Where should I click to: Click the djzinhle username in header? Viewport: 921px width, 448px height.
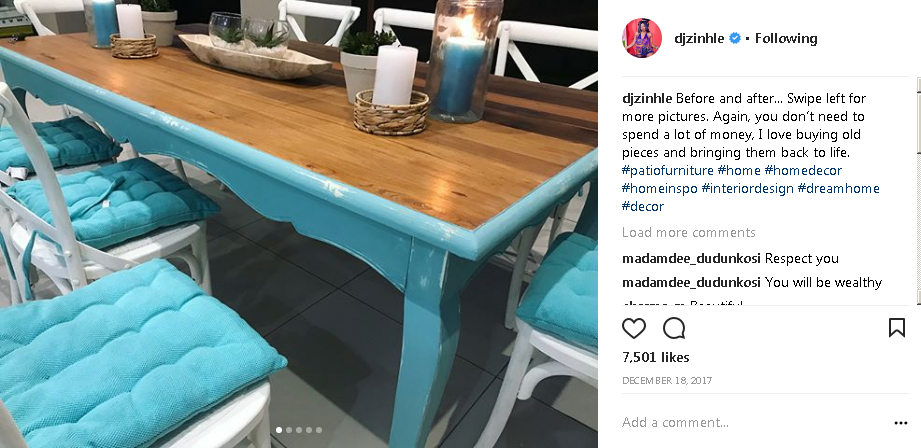[x=699, y=38]
